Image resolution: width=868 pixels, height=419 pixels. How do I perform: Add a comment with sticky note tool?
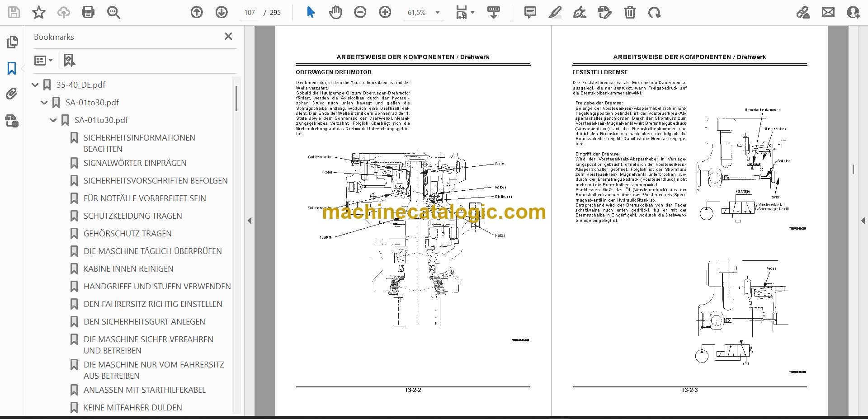(530, 12)
